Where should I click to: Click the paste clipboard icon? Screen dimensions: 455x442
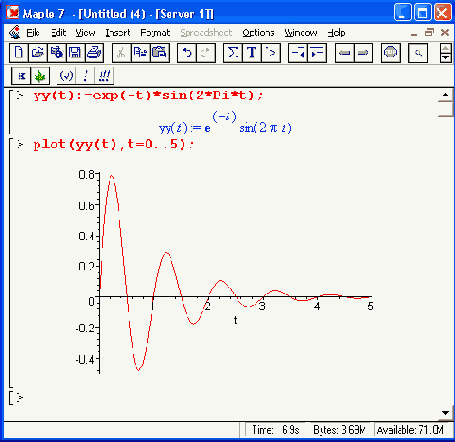tap(160, 53)
